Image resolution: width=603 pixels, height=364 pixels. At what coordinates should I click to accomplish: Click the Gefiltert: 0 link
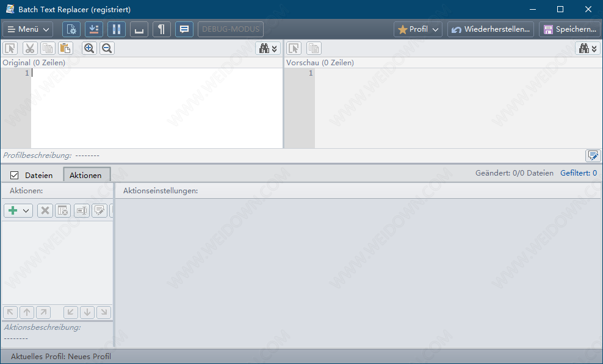pos(579,173)
